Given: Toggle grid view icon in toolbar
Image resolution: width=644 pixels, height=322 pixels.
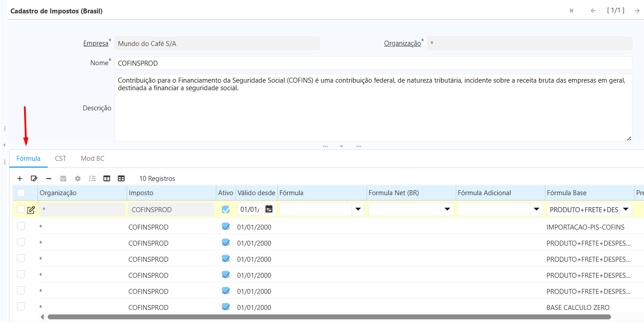Looking at the screenshot, I should (121, 179).
